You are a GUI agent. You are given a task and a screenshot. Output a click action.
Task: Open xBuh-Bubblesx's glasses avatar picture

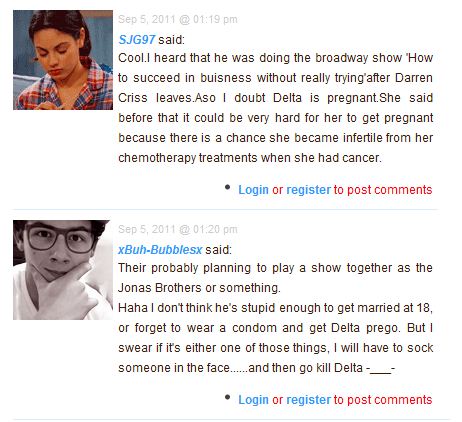point(63,270)
